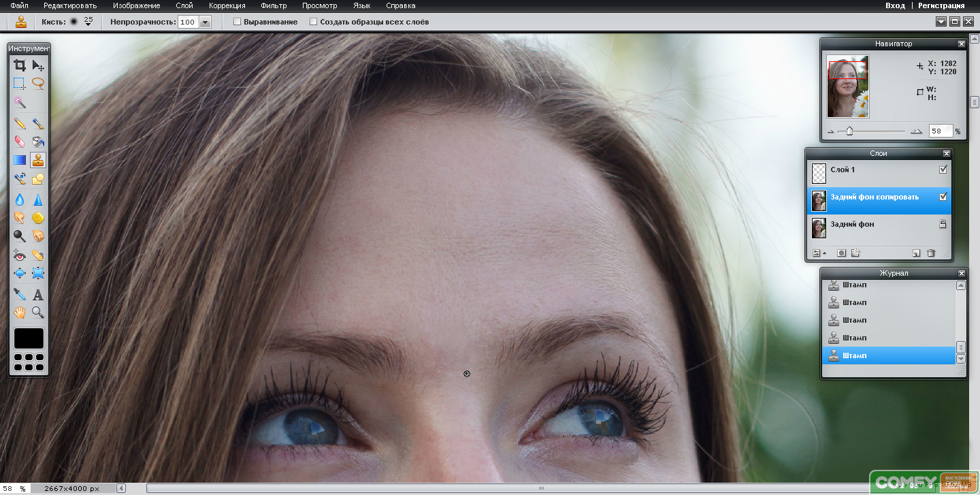Select the Type text tool

click(38, 295)
